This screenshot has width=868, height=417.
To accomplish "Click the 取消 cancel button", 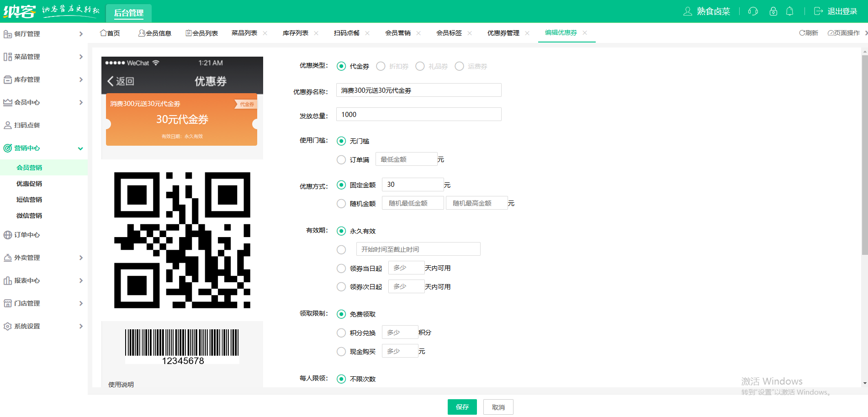I will [x=498, y=407].
